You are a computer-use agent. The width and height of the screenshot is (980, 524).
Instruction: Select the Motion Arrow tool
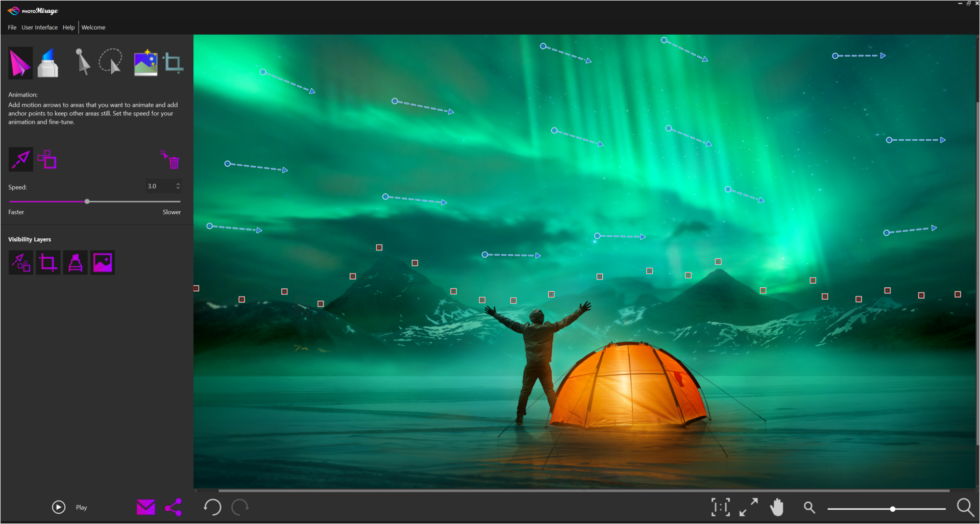click(20, 62)
